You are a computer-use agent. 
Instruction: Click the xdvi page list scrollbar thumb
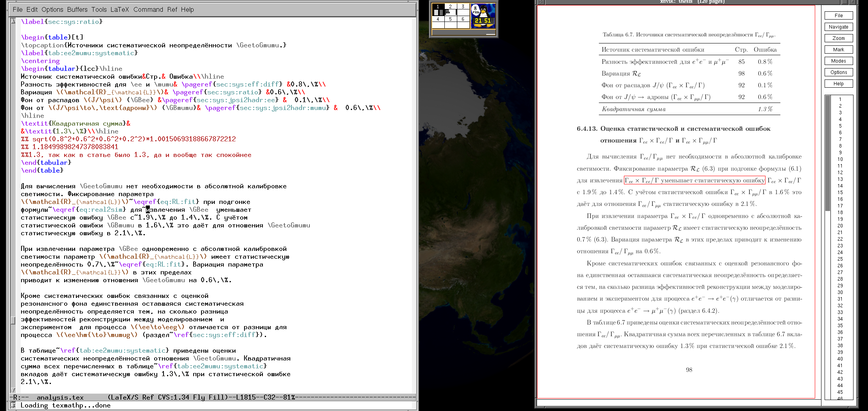[827, 153]
